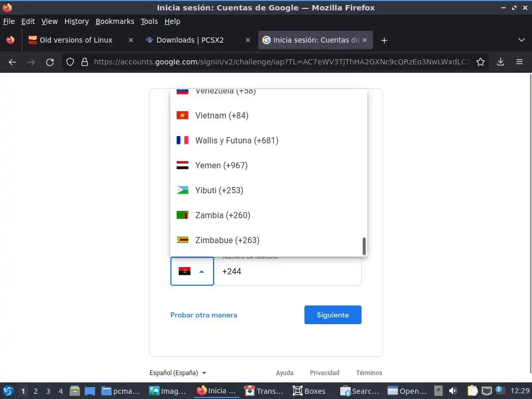Open the file manager launcher icon in taskbar
Image resolution: width=532 pixels, height=399 pixels.
click(75, 391)
